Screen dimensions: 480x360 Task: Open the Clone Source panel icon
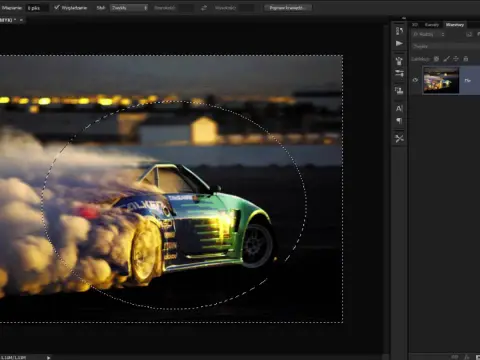(399, 90)
